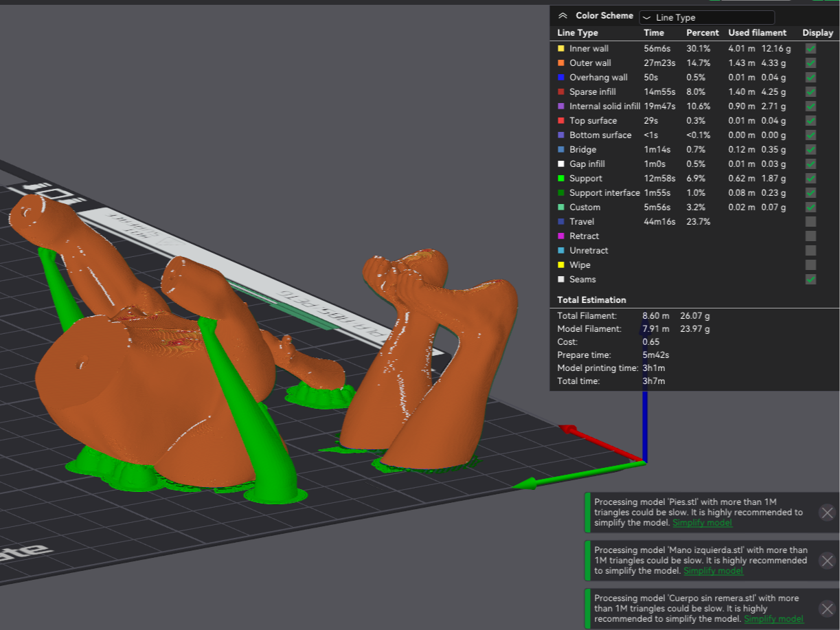This screenshot has height=630, width=840.
Task: Click the yellow Inner wall color swatch
Action: (561, 48)
